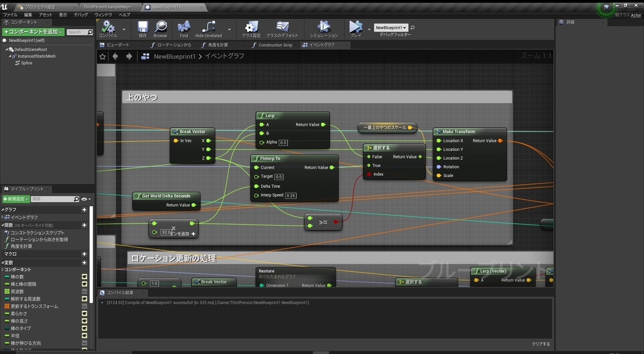644x354 pixels.
Task: Save the blueprint with the Save icon
Action: 143,26
